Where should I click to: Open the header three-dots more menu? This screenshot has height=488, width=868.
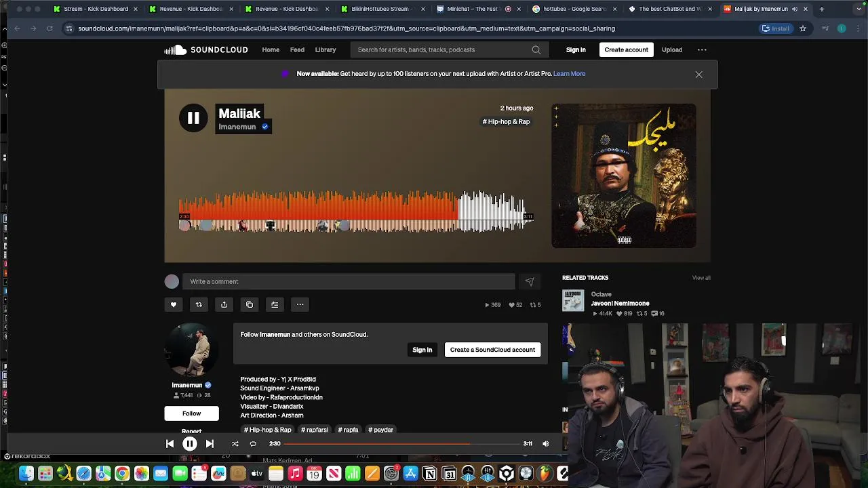coord(702,49)
